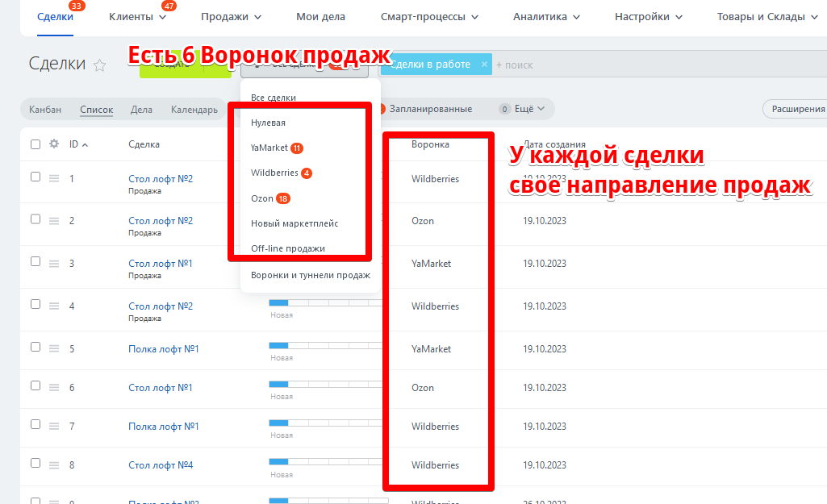Open row menu for deal ID 1
Image resolution: width=827 pixels, height=504 pixels.
[54, 178]
